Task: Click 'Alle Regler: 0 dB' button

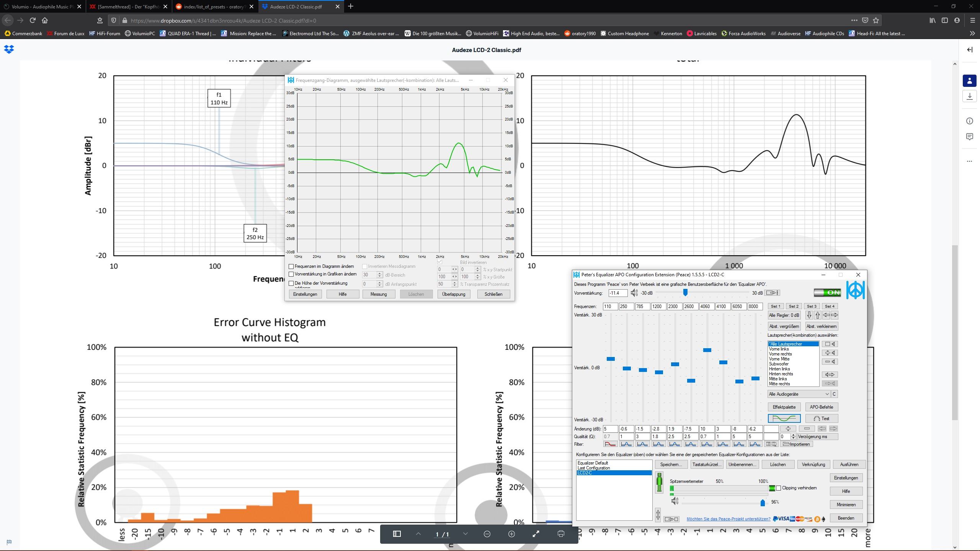Action: coord(784,315)
